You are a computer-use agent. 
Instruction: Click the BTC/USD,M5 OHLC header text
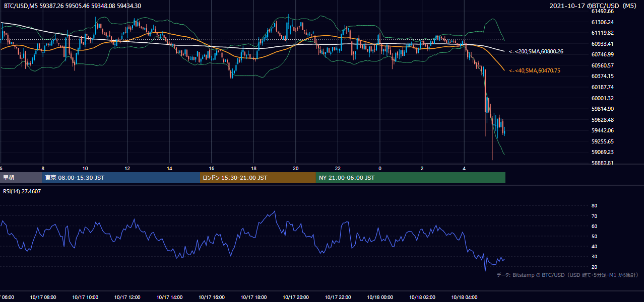(73, 6)
